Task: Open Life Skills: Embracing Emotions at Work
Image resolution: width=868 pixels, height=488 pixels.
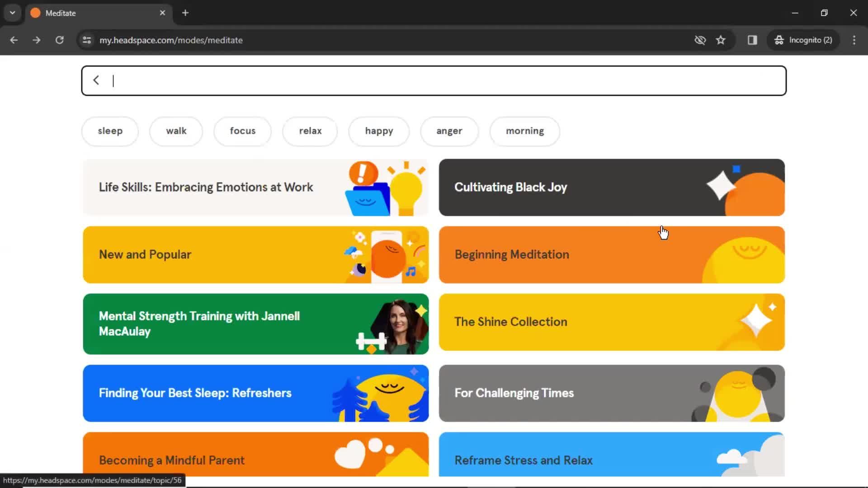Action: (256, 187)
